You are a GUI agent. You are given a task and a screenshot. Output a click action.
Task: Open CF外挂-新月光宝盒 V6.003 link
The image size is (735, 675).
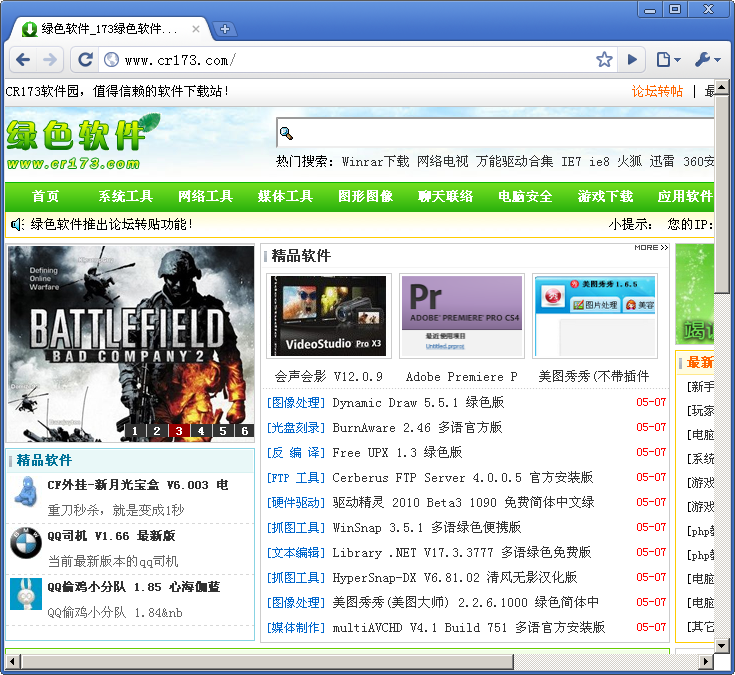(x=138, y=485)
